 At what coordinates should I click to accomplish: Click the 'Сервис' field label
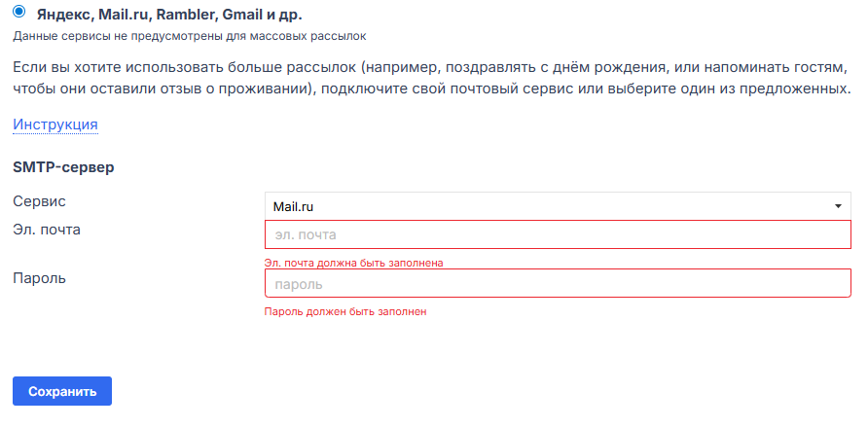point(39,201)
